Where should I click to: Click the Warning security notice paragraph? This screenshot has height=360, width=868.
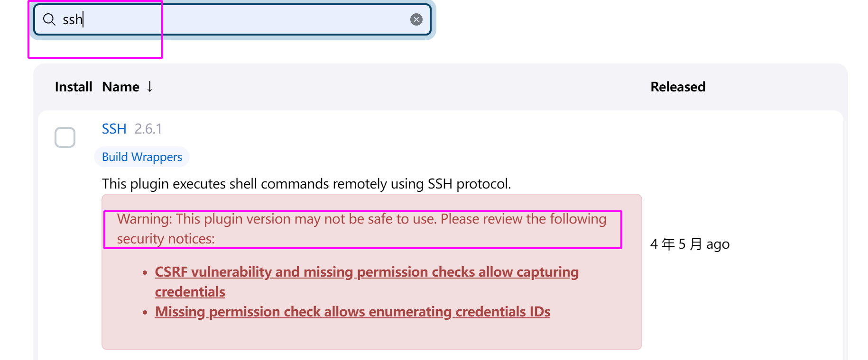pyautogui.click(x=362, y=229)
